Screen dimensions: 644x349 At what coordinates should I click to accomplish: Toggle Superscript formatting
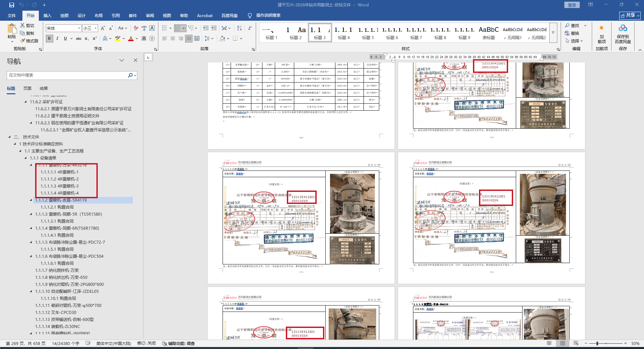95,38
